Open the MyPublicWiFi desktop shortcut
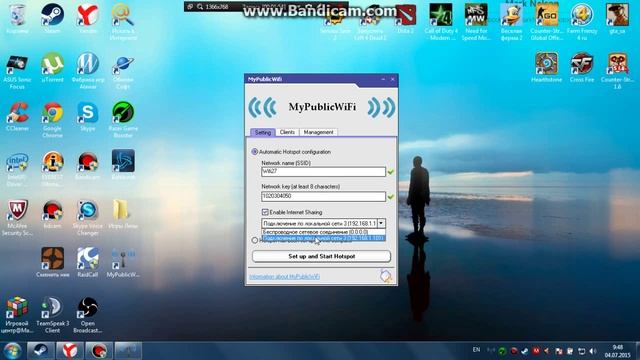640x360 pixels. click(x=123, y=262)
